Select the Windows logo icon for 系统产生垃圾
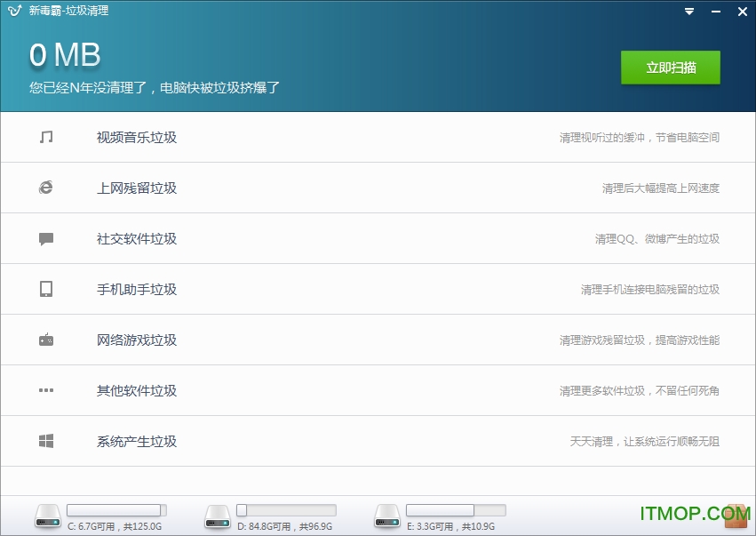The height and width of the screenshot is (536, 756). pos(46,440)
